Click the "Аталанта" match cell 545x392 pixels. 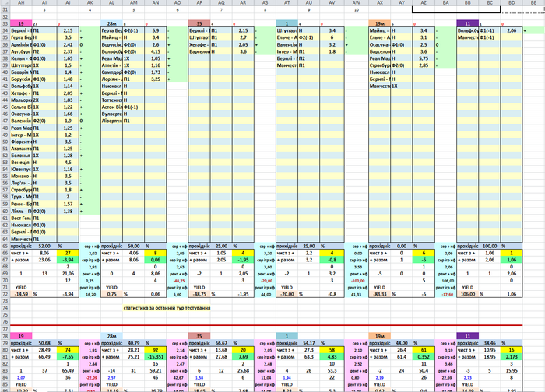(x=21, y=149)
